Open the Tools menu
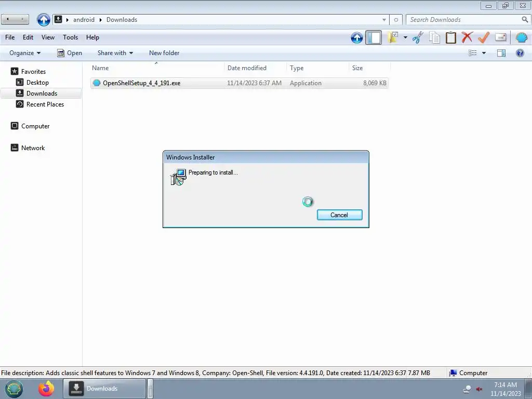532x399 pixels. [70, 37]
